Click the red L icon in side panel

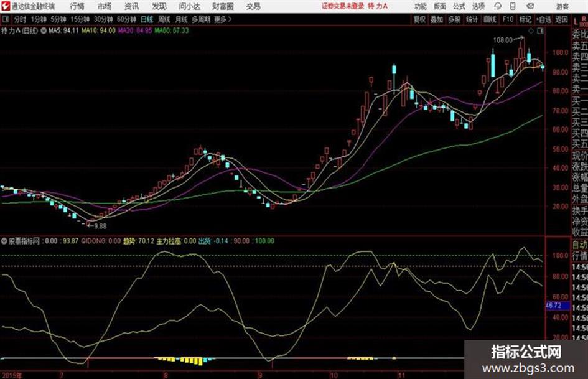click(x=576, y=22)
